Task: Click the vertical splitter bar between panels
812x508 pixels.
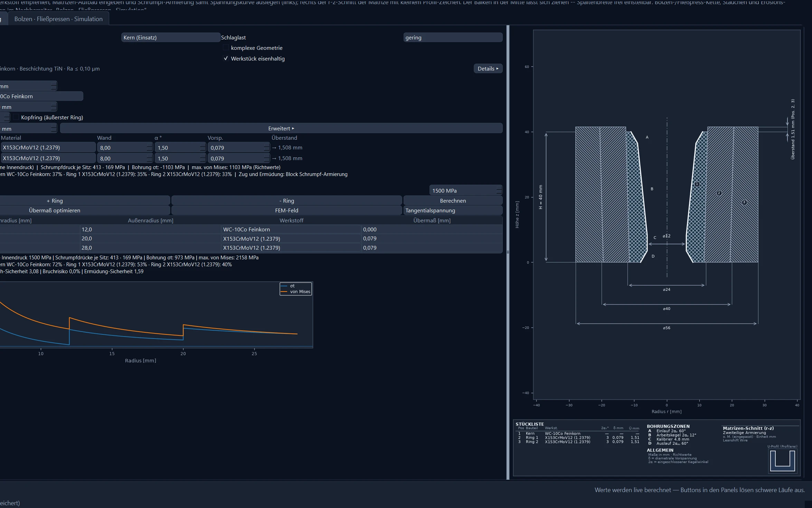Action: pyautogui.click(x=508, y=252)
